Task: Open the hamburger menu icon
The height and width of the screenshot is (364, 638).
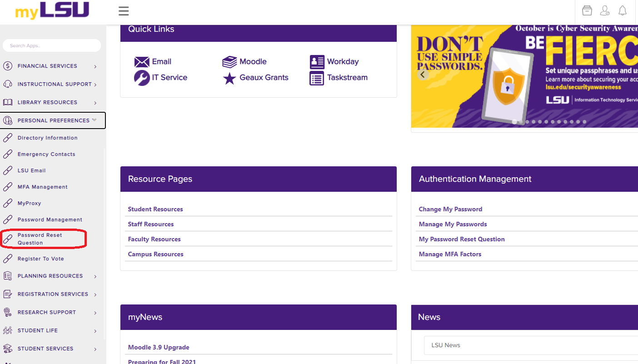Action: (124, 11)
